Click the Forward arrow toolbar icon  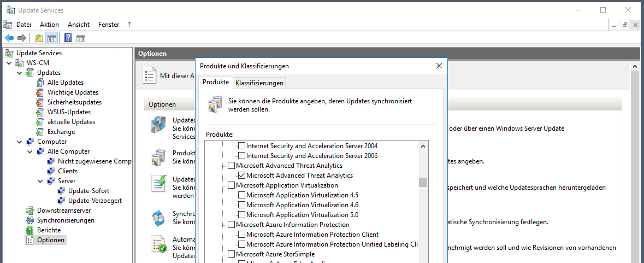pos(22,38)
